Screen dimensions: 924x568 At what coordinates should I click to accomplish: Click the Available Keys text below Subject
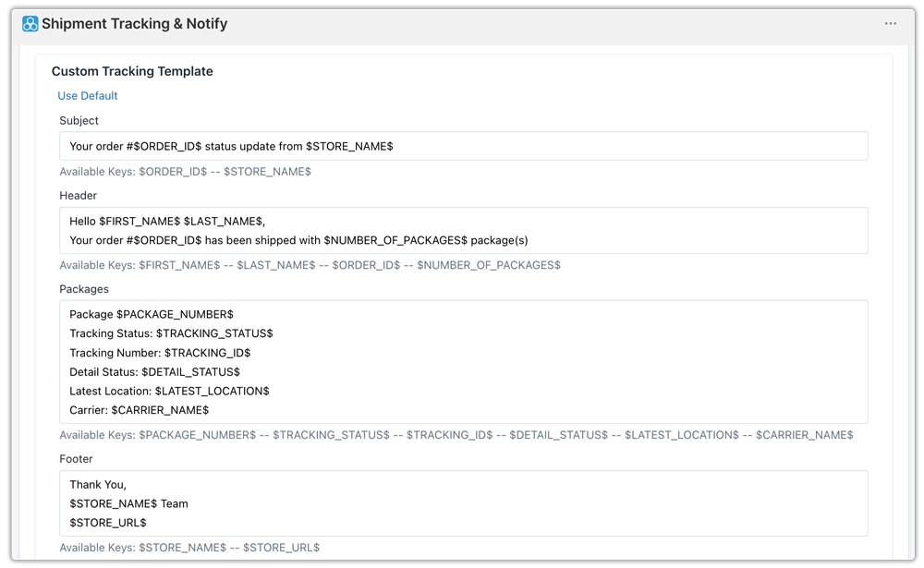(x=185, y=172)
